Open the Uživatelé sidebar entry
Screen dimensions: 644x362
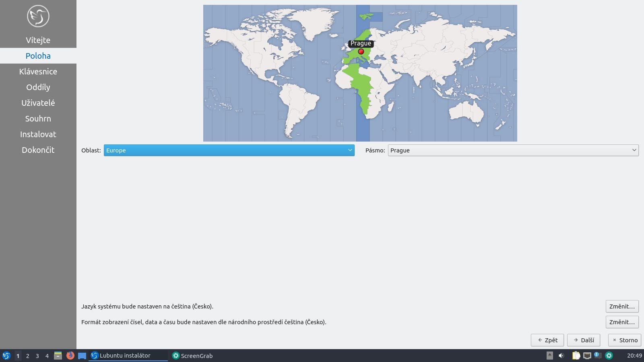pyautogui.click(x=38, y=103)
